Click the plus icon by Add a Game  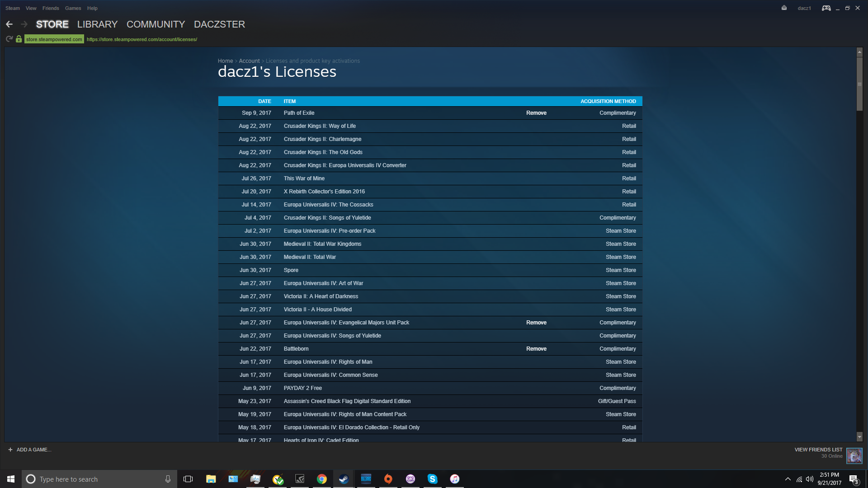10,450
